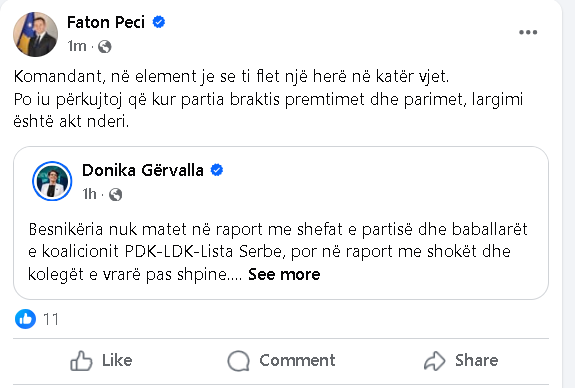Click the Comment button label

(x=297, y=360)
